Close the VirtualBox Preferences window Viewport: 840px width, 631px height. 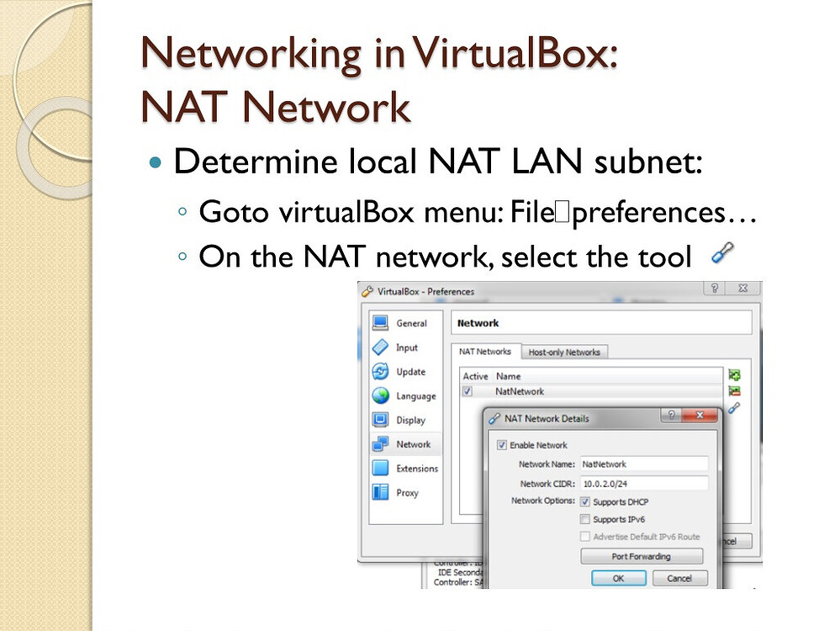743,288
